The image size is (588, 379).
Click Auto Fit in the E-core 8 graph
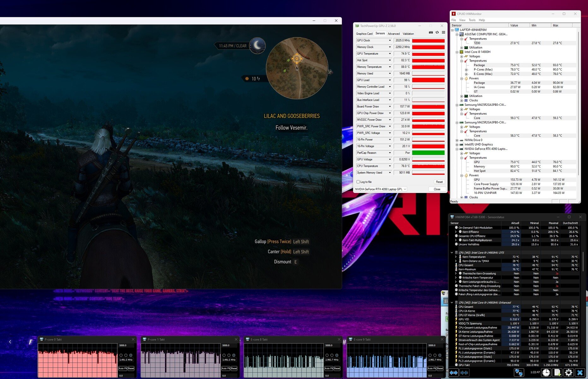[x=329, y=368]
